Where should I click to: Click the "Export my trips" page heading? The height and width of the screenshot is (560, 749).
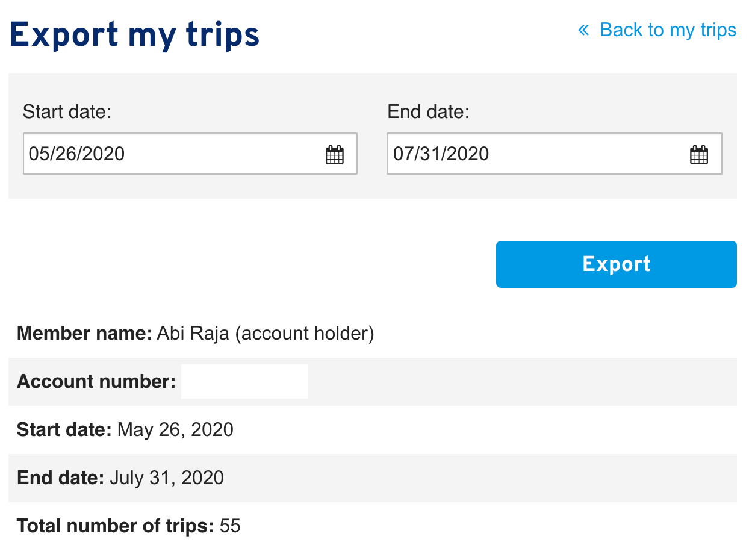pos(134,35)
